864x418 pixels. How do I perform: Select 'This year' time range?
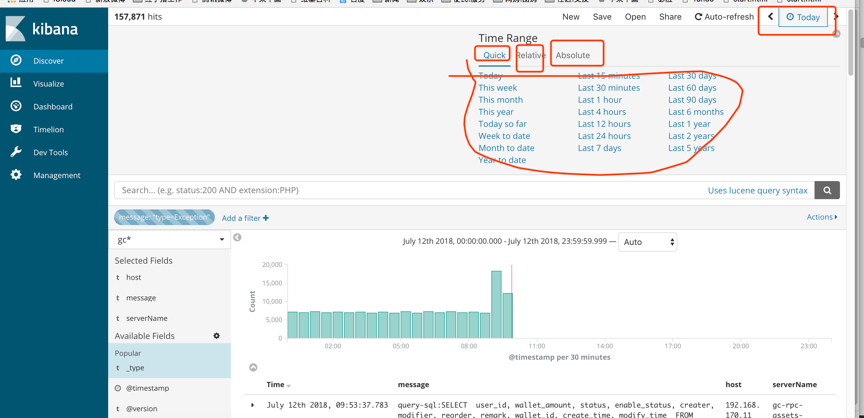tap(496, 112)
